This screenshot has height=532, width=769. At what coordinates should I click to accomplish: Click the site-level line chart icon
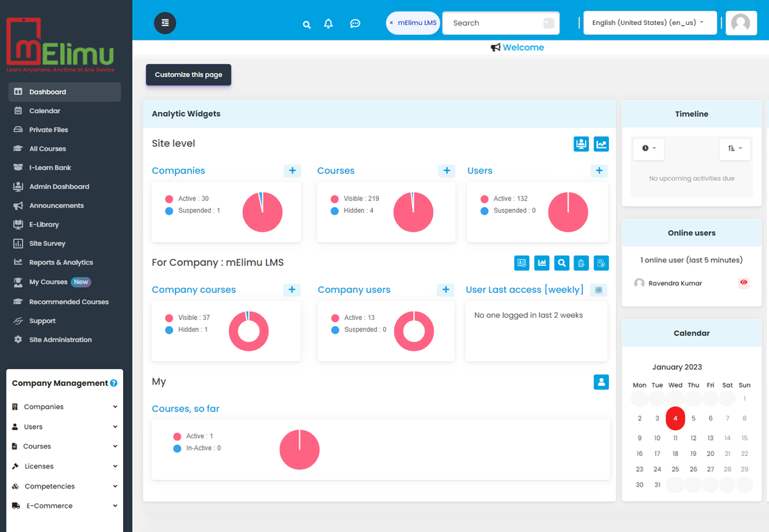click(x=601, y=144)
